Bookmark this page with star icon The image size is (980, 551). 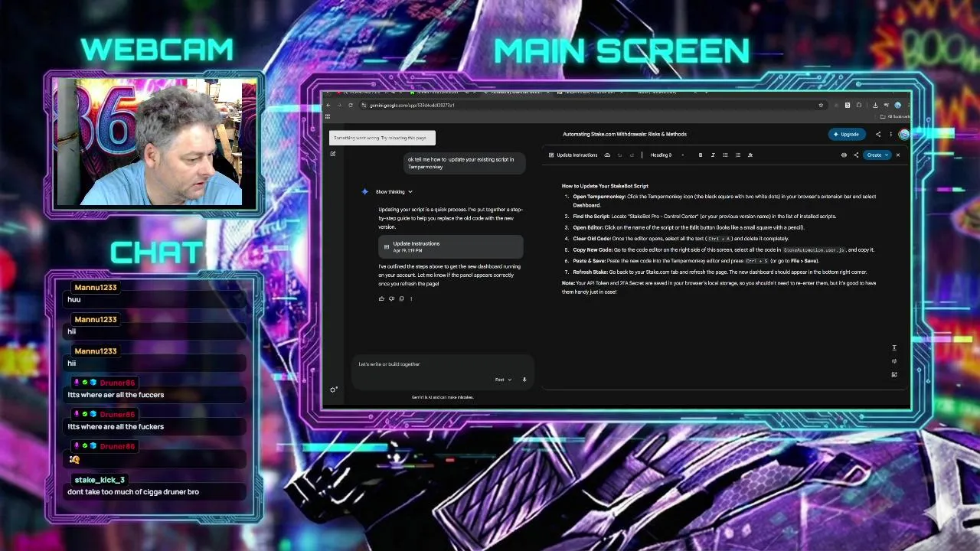click(x=821, y=105)
